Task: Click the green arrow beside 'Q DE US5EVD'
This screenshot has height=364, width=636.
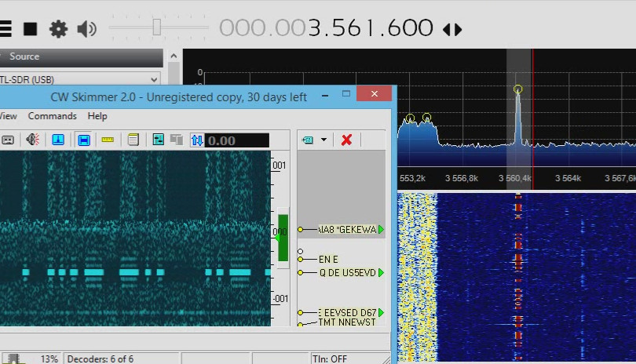Action: click(382, 273)
